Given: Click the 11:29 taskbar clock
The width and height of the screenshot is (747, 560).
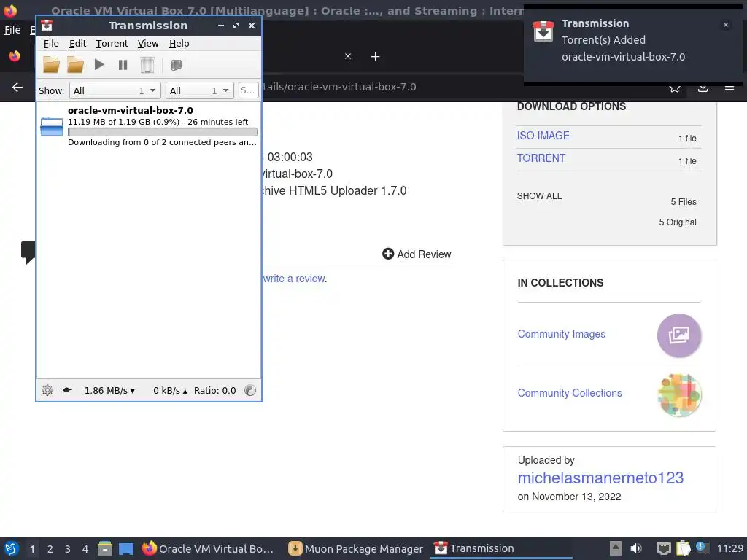Looking at the screenshot, I should tap(729, 548).
